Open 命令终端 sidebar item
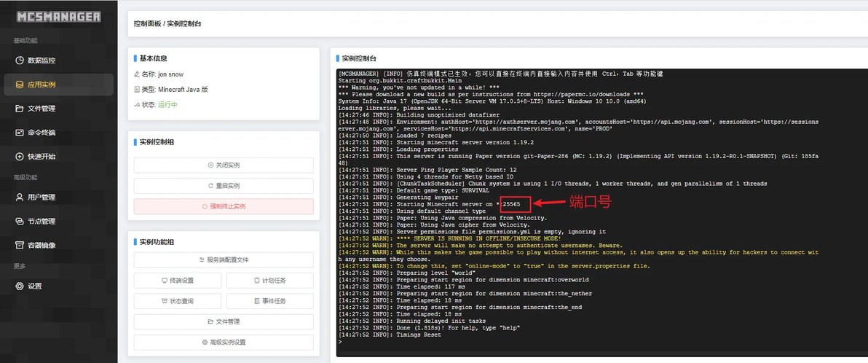The width and height of the screenshot is (868, 363). (58, 133)
